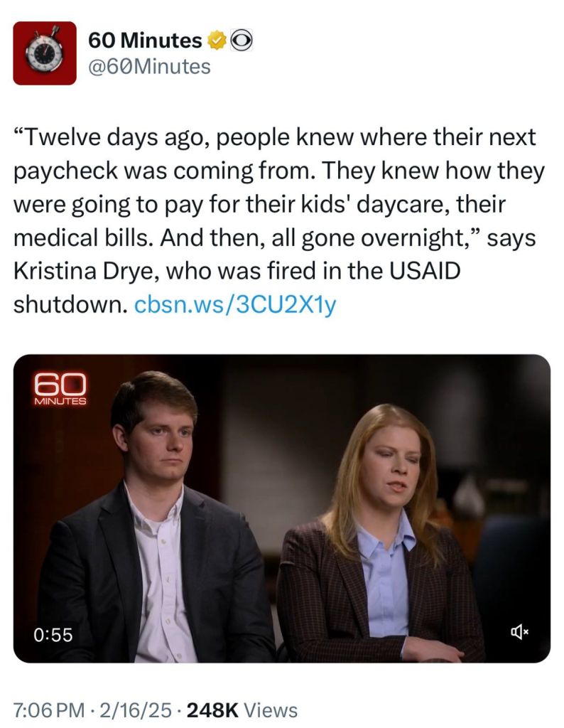Click the 60 Minutes logo watermark in video
The image size is (564, 728).
[60, 389]
